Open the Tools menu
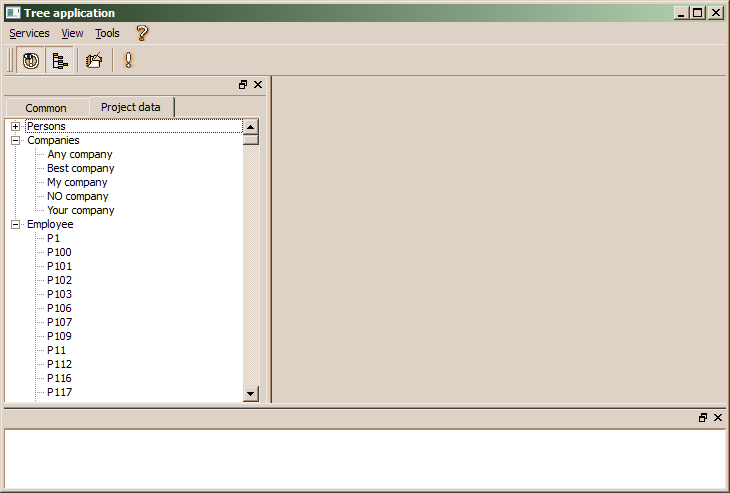Image resolution: width=730 pixels, height=493 pixels. click(x=107, y=33)
